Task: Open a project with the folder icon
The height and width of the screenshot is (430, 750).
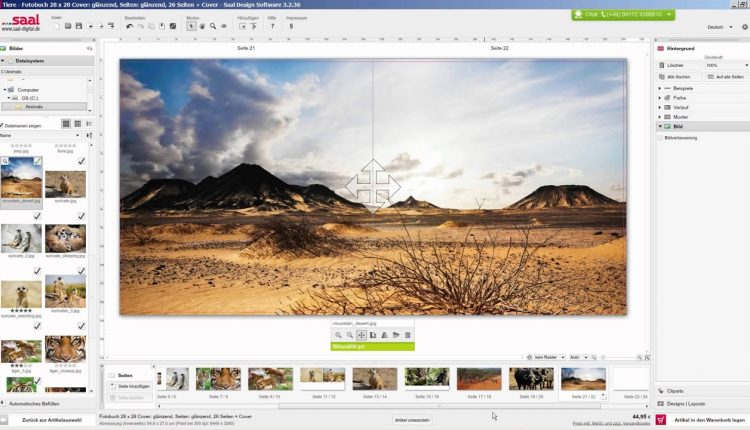Action: (x=68, y=26)
